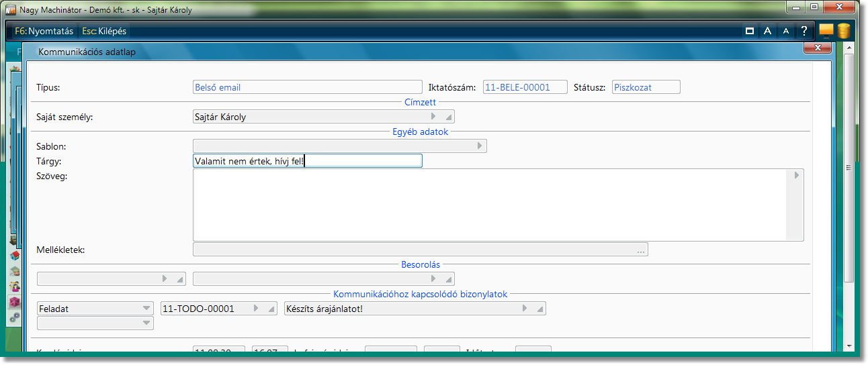Click the Esc: Kilépés exit command

pos(103,31)
